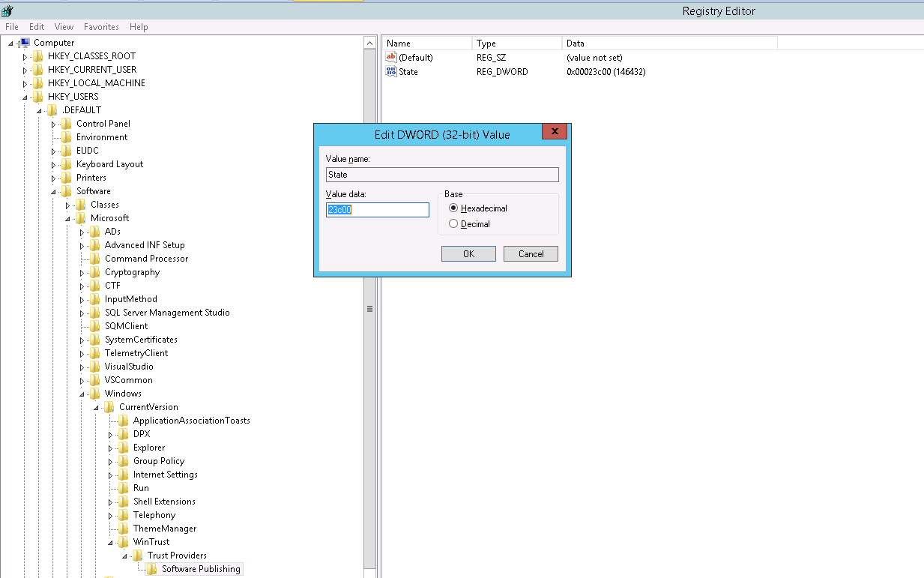Select the Trust Providers tree key
Viewport: 924px width, 578px height.
(177, 556)
